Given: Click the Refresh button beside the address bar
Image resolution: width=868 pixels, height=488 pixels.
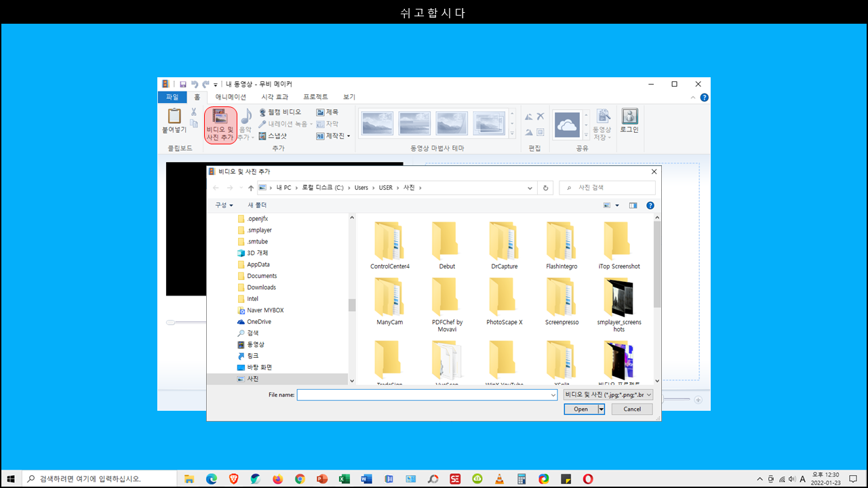Looking at the screenshot, I should 546,188.
